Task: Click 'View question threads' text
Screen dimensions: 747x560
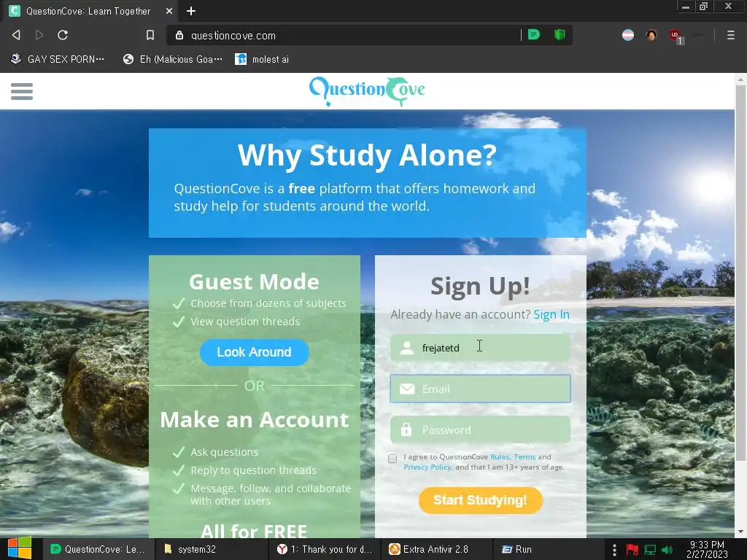Action: [x=245, y=322]
